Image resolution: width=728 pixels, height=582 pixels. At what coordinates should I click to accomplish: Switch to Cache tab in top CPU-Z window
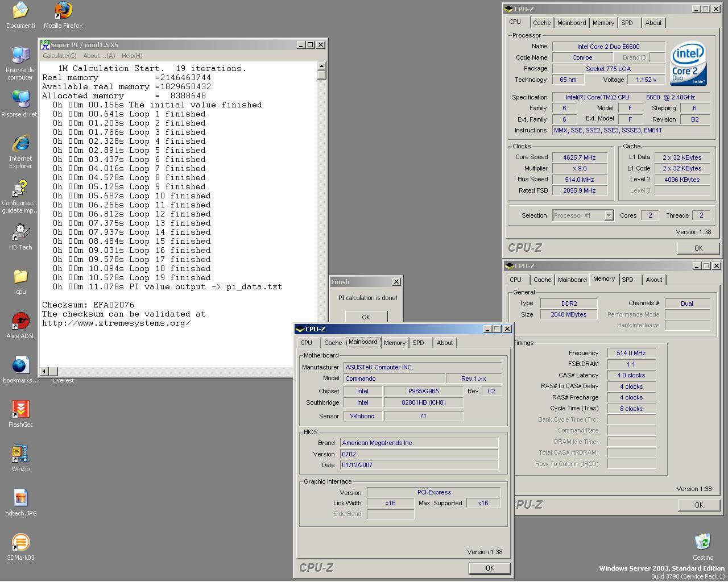pyautogui.click(x=541, y=23)
